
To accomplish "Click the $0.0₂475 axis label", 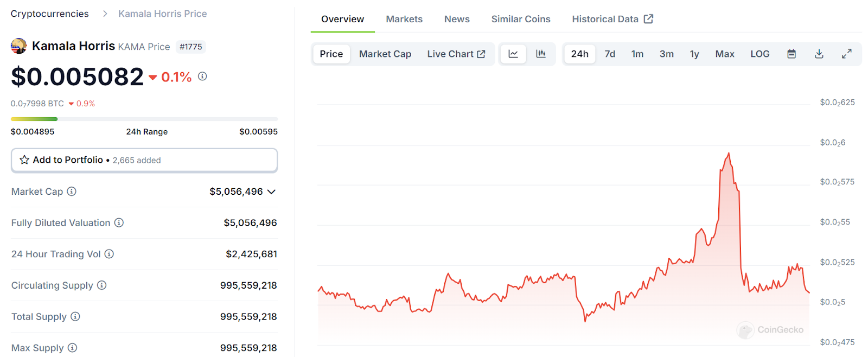I will coord(838,342).
